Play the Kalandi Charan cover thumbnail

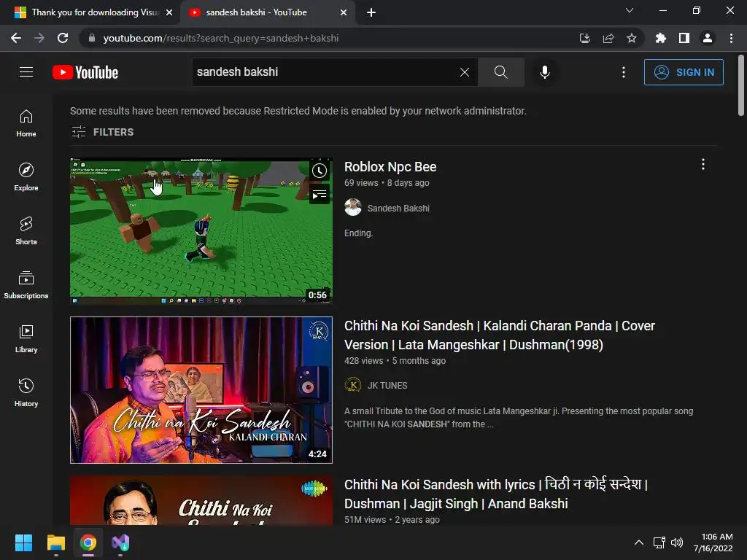[201, 390]
